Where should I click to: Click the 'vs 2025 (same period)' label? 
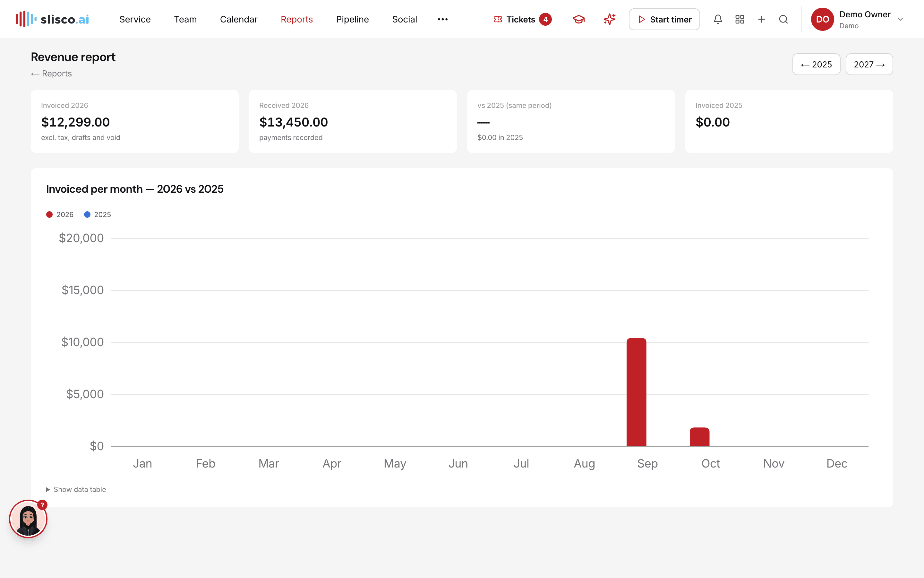pos(514,105)
